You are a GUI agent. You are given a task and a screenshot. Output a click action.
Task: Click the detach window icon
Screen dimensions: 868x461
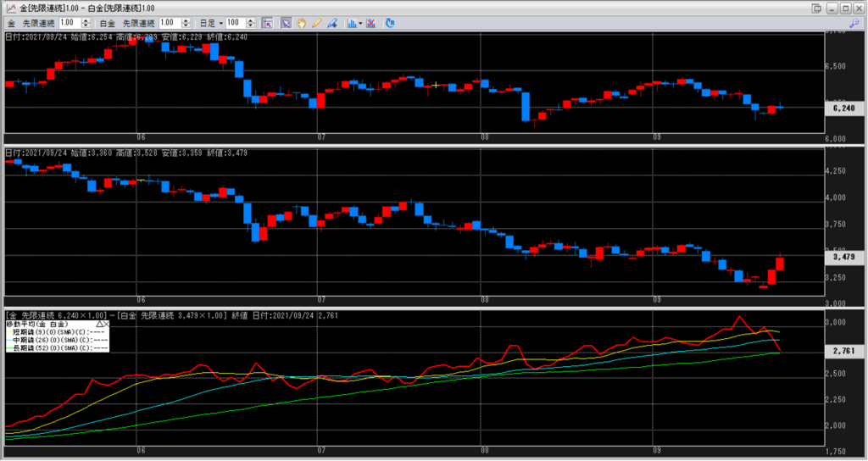point(817,8)
